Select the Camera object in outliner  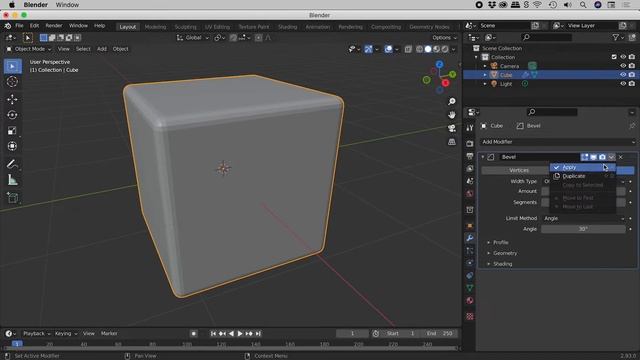(509, 66)
